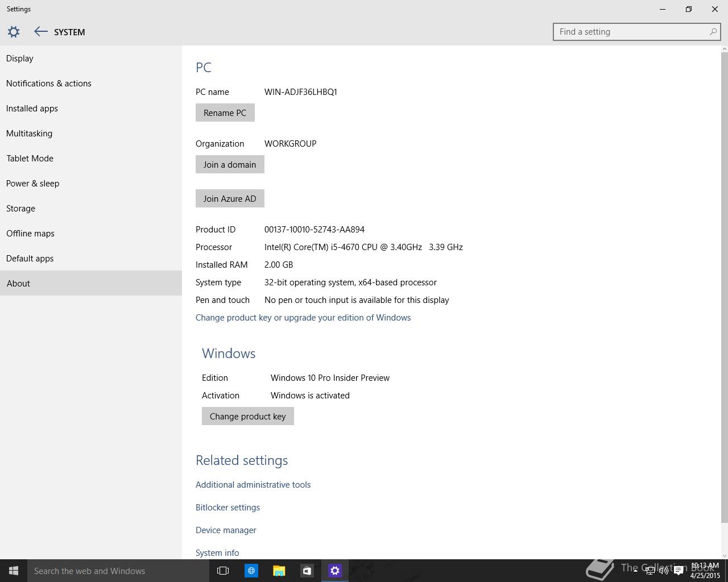Open Device manager link
The image size is (728, 582).
click(x=226, y=530)
